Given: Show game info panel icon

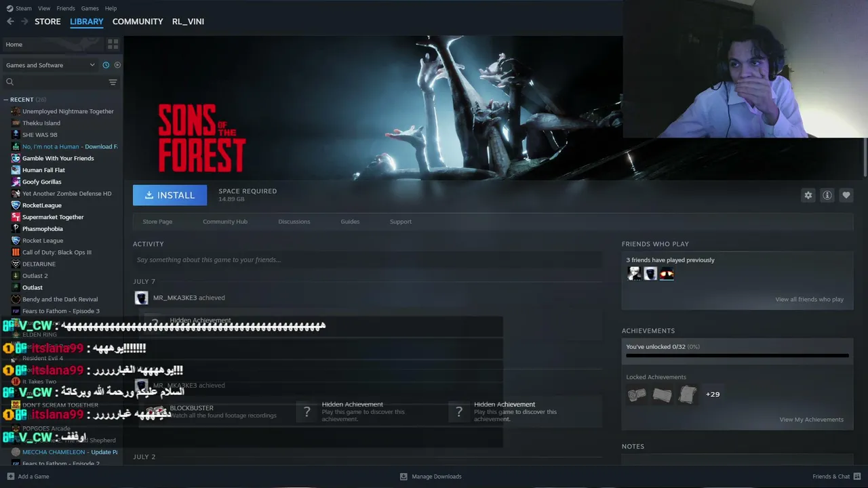Looking at the screenshot, I should (x=827, y=195).
